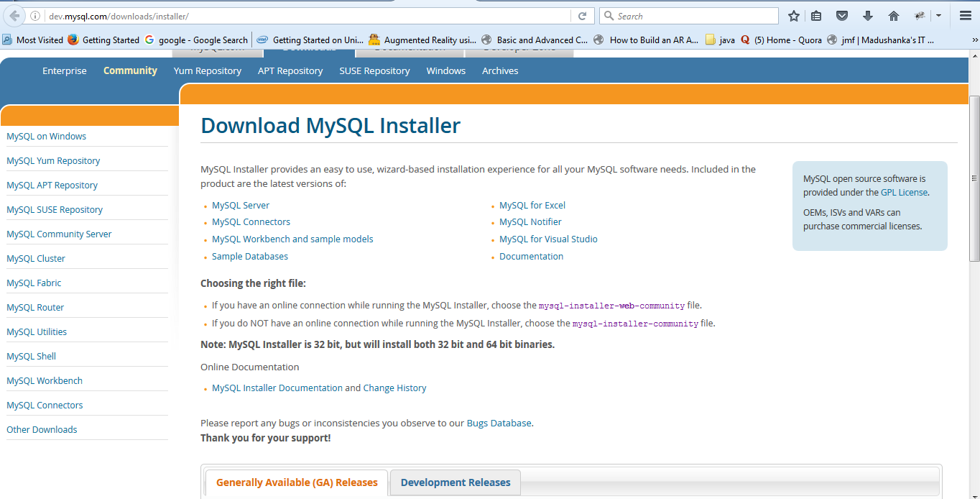Show bookmarks list icon in the toolbar

point(816,16)
